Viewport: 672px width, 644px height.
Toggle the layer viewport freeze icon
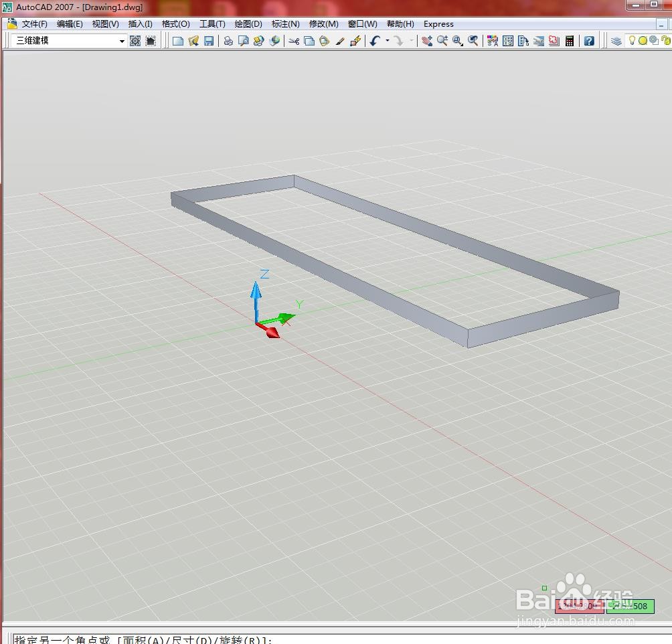(654, 41)
